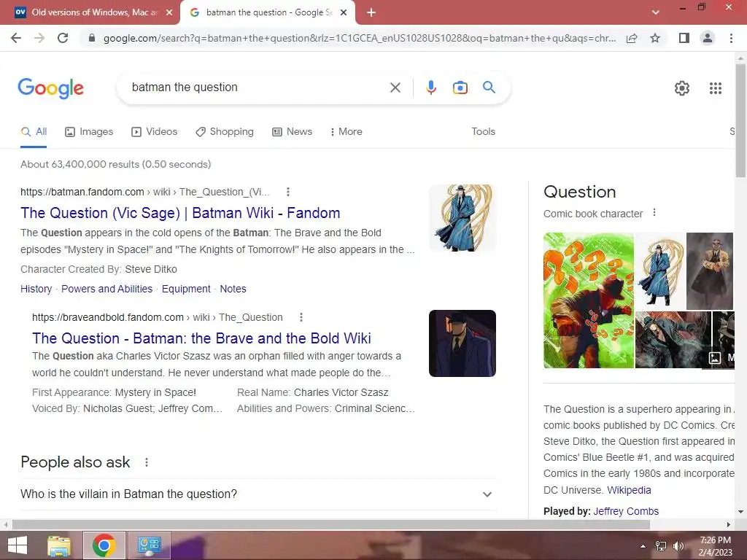This screenshot has height=560, width=747.
Task: Share this page via address bar icon
Action: point(632,38)
